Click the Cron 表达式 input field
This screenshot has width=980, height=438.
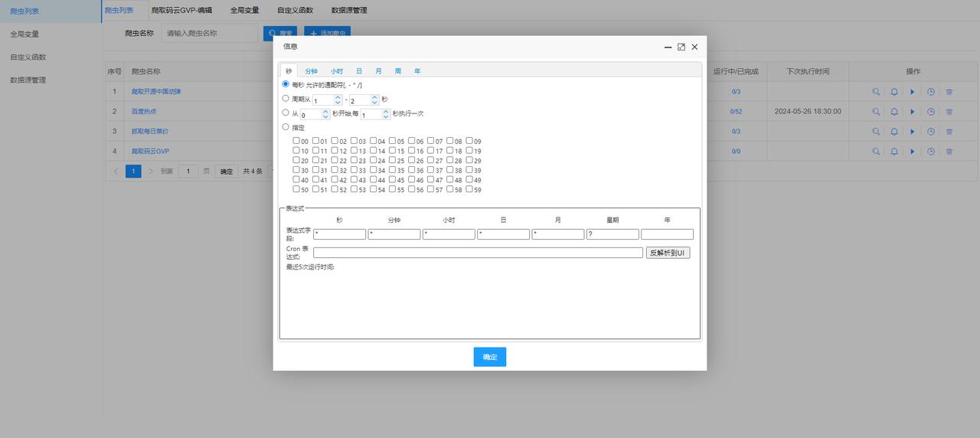(x=478, y=253)
